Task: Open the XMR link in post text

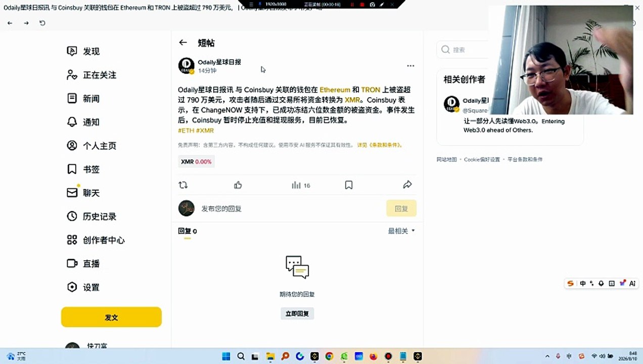Action: coord(352,100)
